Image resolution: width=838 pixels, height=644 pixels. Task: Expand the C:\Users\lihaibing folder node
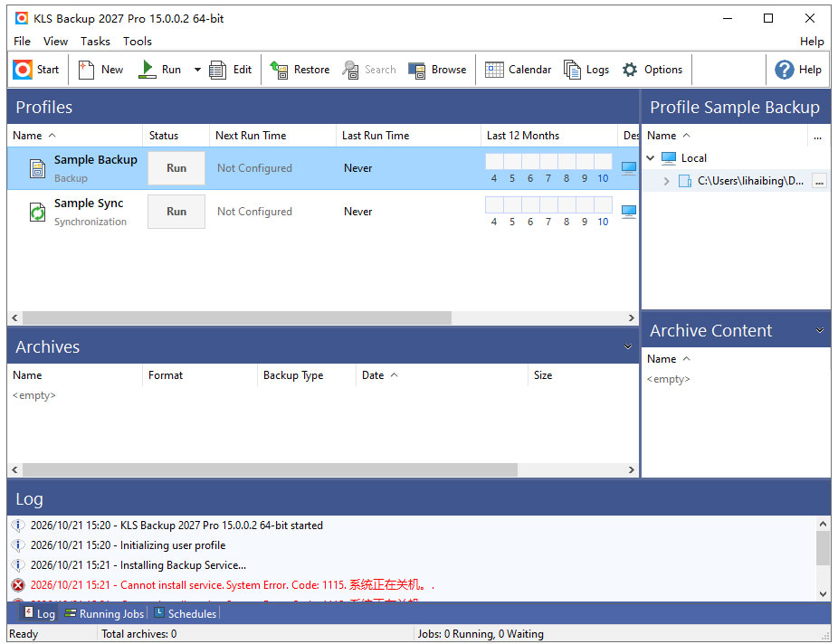point(666,181)
